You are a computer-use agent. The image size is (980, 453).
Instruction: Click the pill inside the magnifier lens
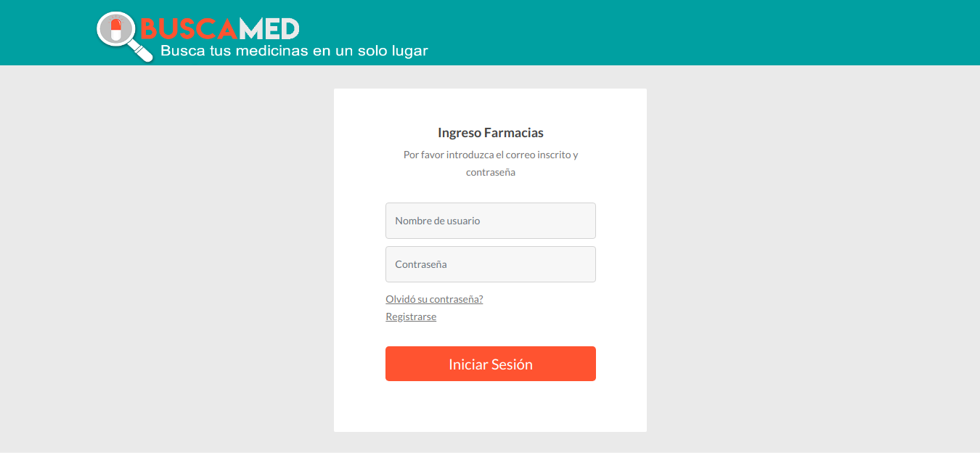[x=115, y=29]
